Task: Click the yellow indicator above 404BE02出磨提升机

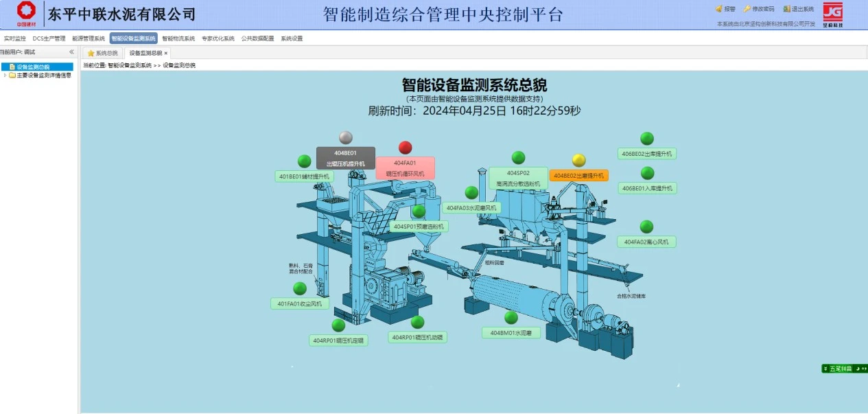Action: click(579, 161)
